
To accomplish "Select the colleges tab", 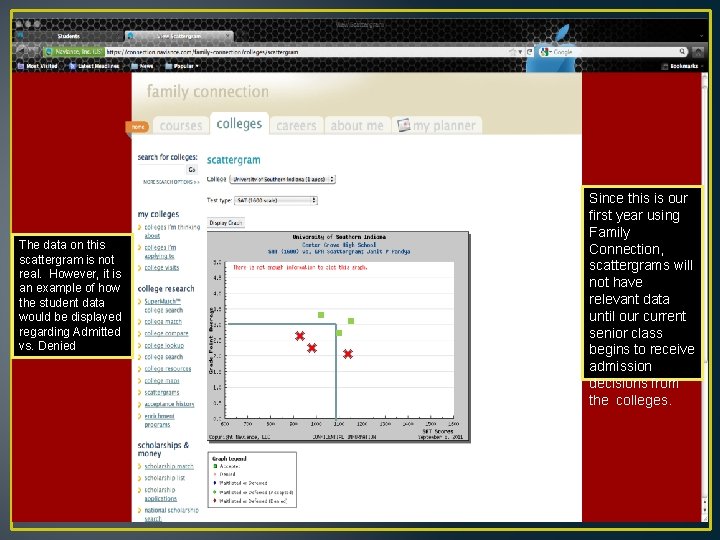I will tap(239, 124).
